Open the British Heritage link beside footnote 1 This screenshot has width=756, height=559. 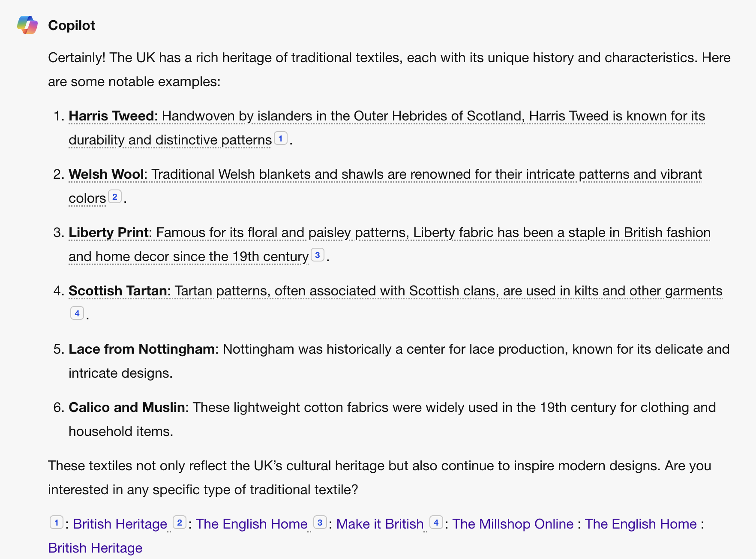120,524
